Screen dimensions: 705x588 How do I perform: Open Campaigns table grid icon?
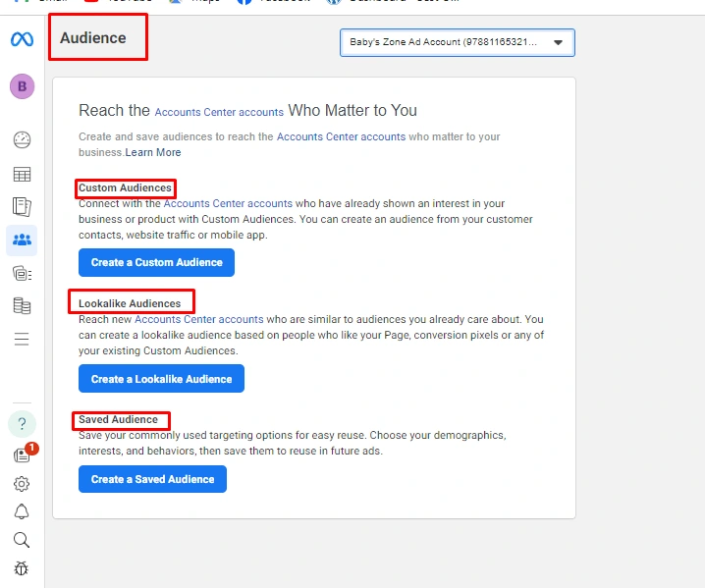[22, 174]
